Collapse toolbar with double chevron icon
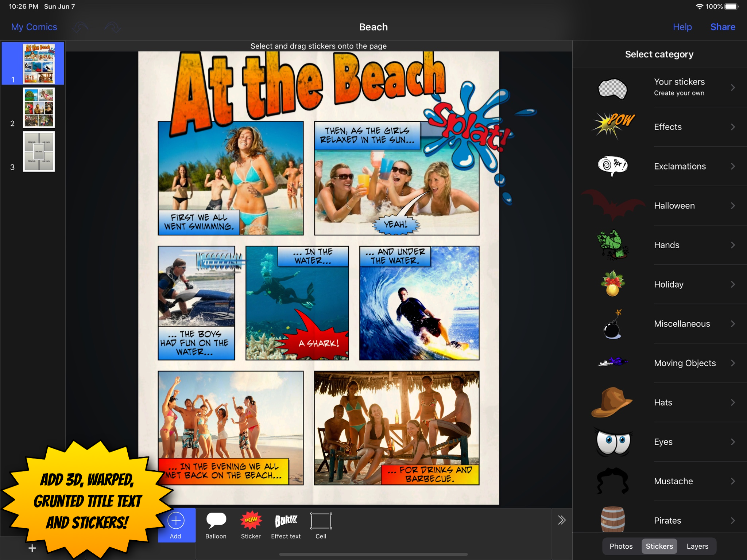 pos(561,520)
